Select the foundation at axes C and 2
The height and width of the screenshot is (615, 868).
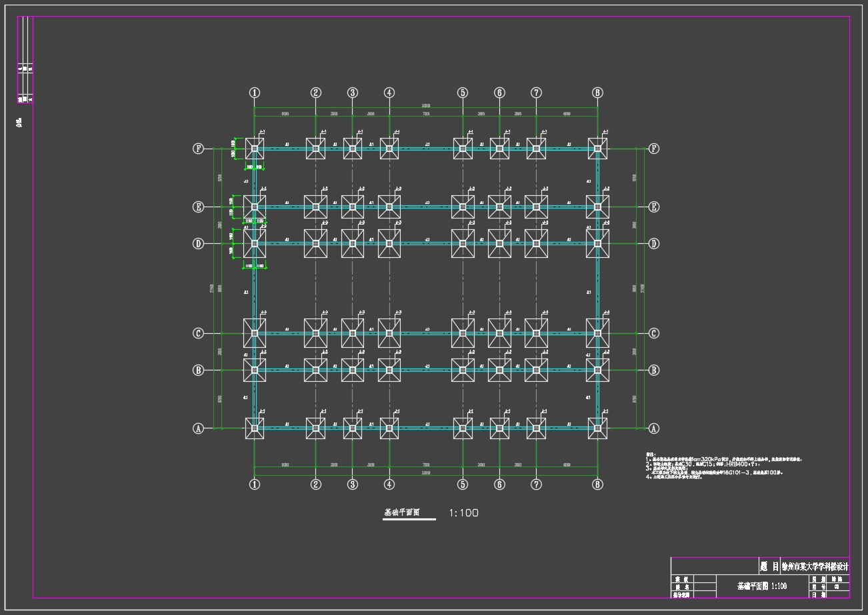click(x=316, y=333)
